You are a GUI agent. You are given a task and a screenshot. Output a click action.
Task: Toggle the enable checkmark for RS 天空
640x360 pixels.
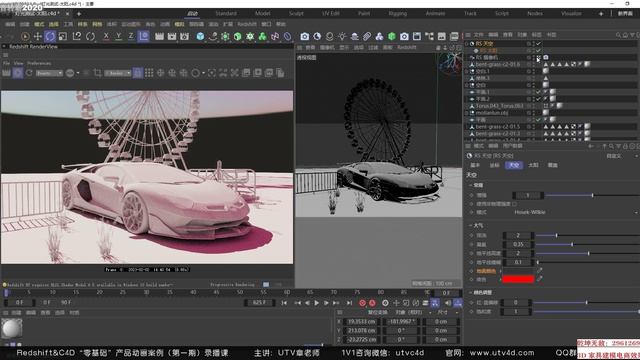tap(539, 44)
